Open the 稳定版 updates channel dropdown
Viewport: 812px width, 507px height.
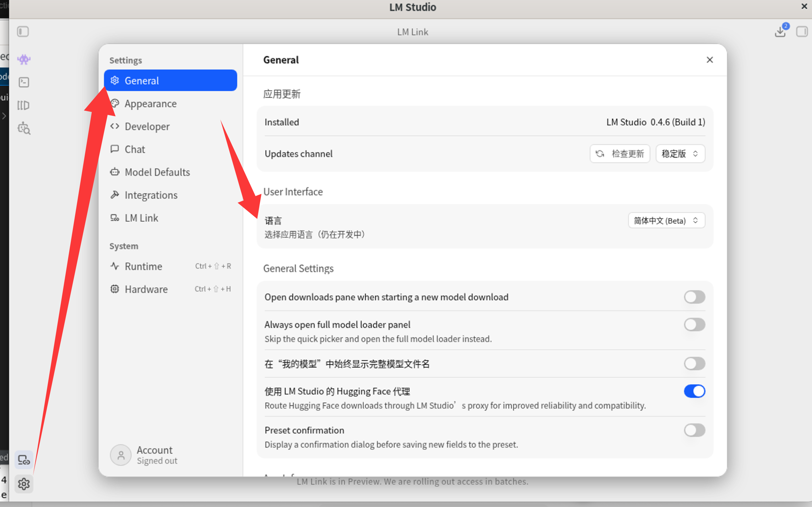click(x=680, y=153)
